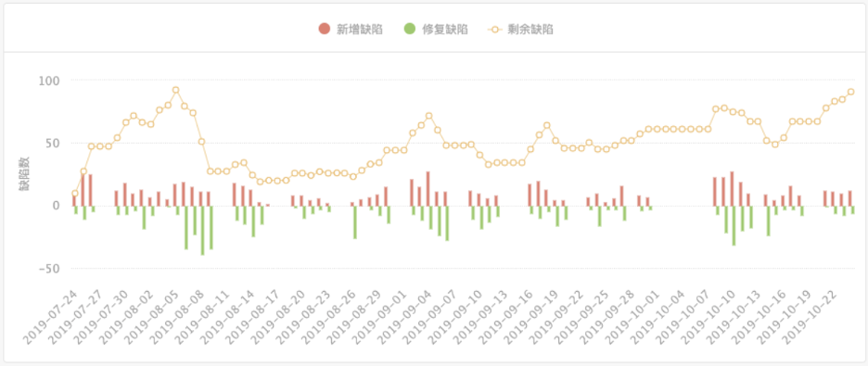The height and width of the screenshot is (367, 868).
Task: Click the -50 y-axis tick label
Action: [x=48, y=269]
